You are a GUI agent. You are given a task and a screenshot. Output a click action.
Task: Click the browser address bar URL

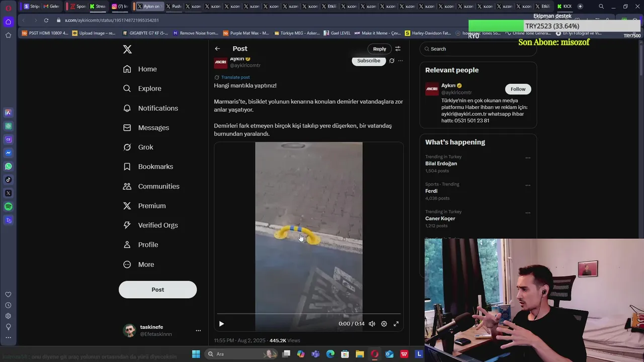pos(112,20)
